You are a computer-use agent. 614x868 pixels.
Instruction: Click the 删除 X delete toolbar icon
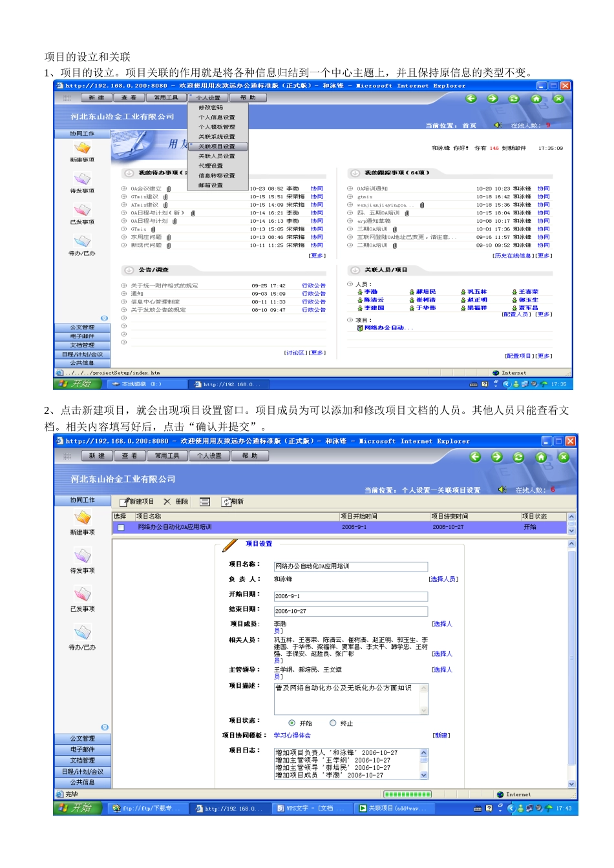(167, 501)
